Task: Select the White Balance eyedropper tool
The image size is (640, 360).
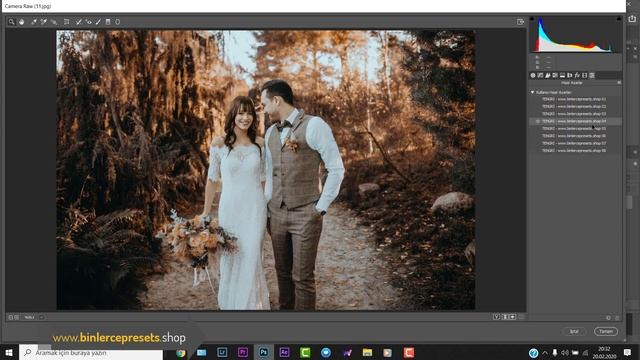Action: click(x=34, y=22)
